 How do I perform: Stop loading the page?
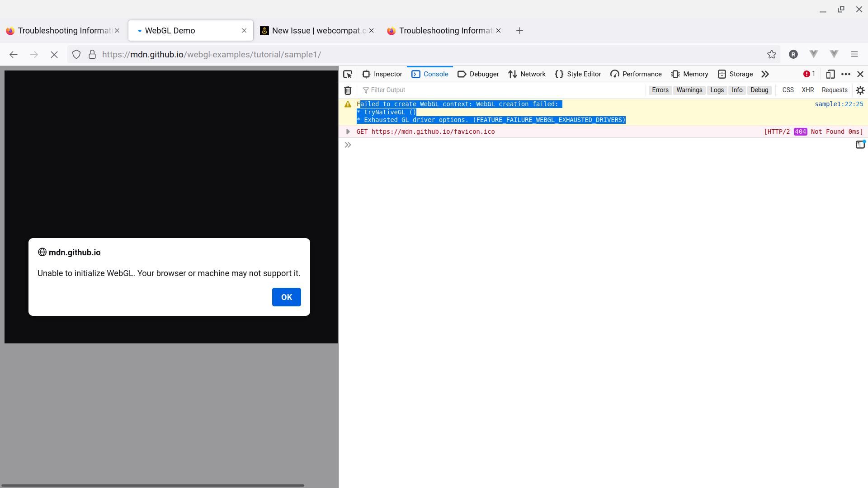[x=54, y=54]
